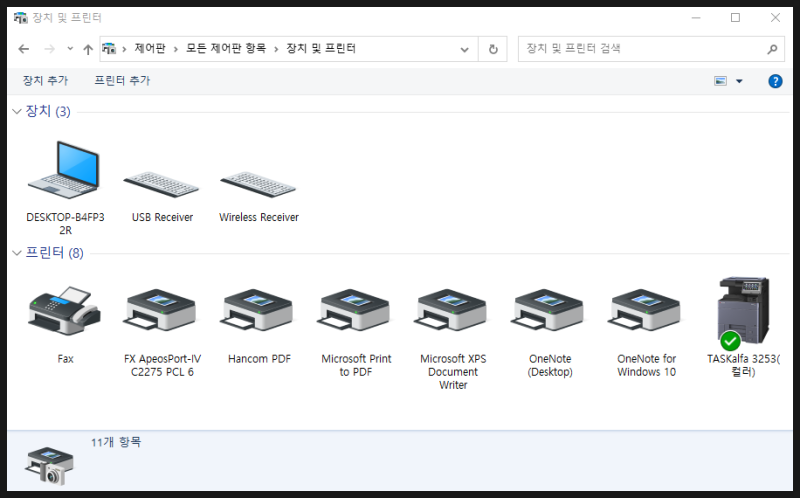Open the view options dropdown arrow

[x=739, y=81]
